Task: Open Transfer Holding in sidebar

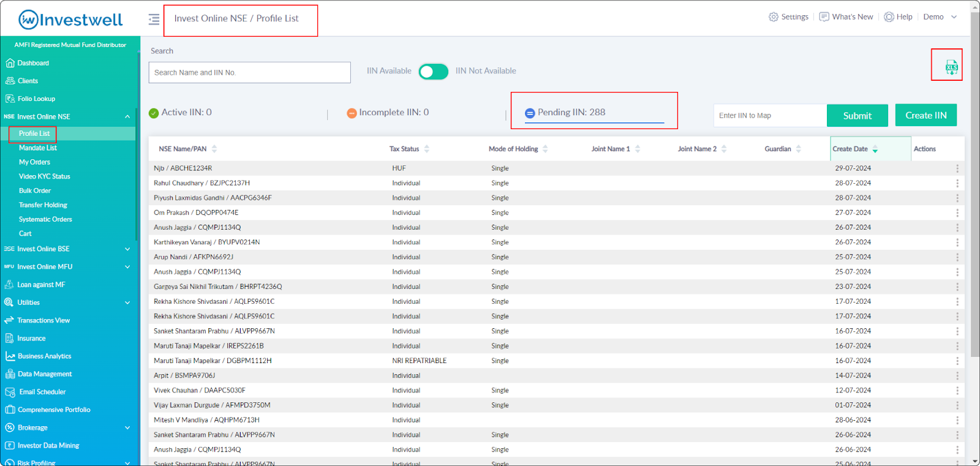Action: pos(43,205)
